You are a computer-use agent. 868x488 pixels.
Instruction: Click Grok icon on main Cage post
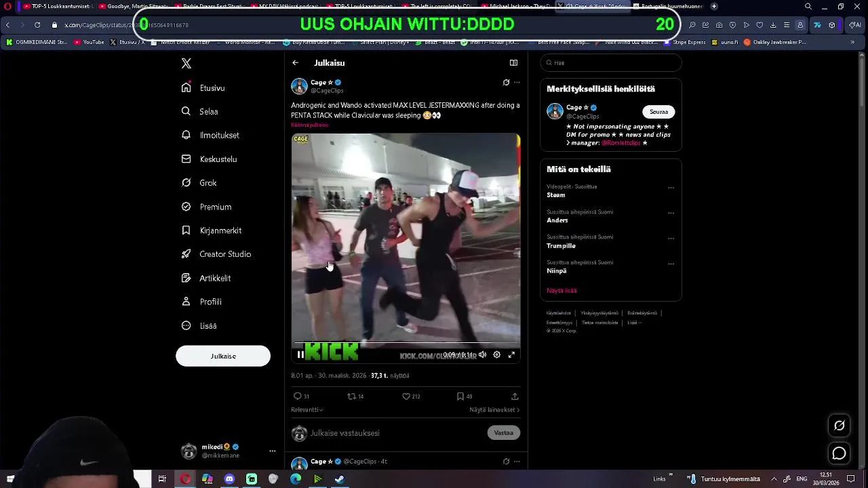click(506, 83)
